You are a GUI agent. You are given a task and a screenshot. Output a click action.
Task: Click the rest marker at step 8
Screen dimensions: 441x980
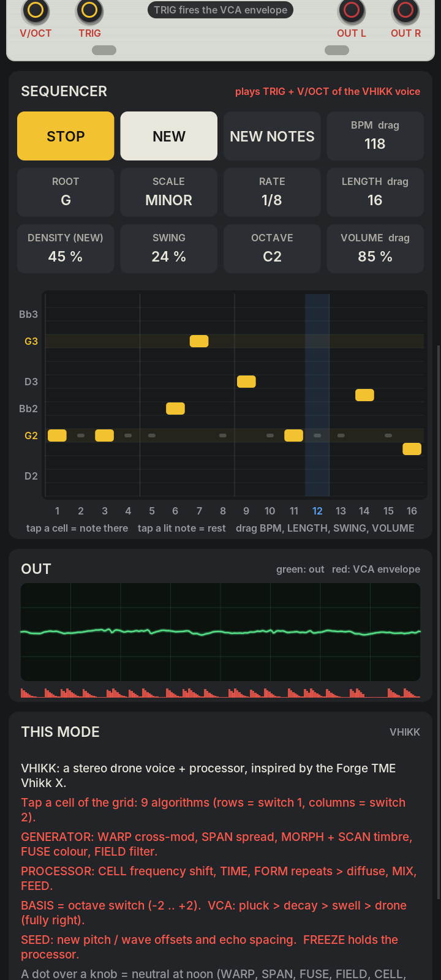(x=222, y=435)
